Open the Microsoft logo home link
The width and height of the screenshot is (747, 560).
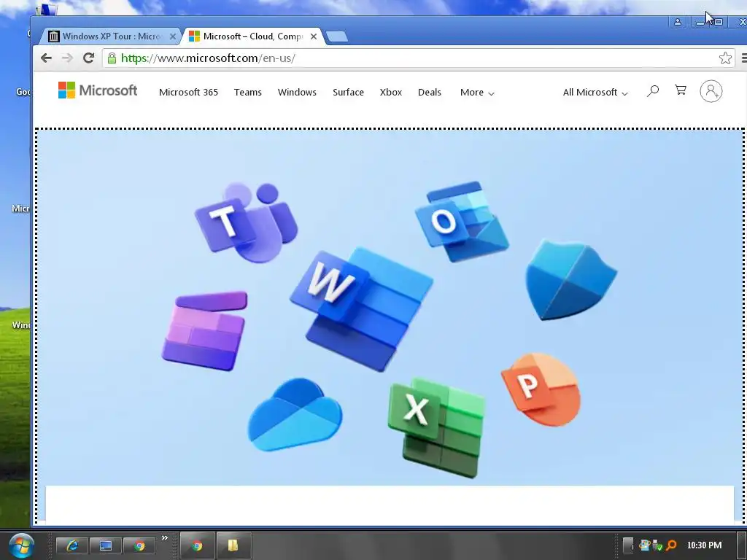click(x=98, y=90)
